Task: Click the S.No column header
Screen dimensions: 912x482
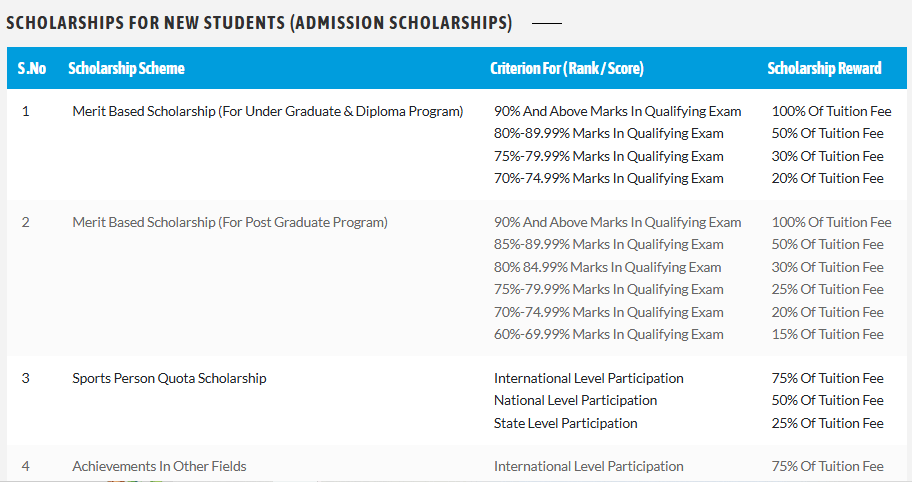Action: pyautogui.click(x=32, y=69)
